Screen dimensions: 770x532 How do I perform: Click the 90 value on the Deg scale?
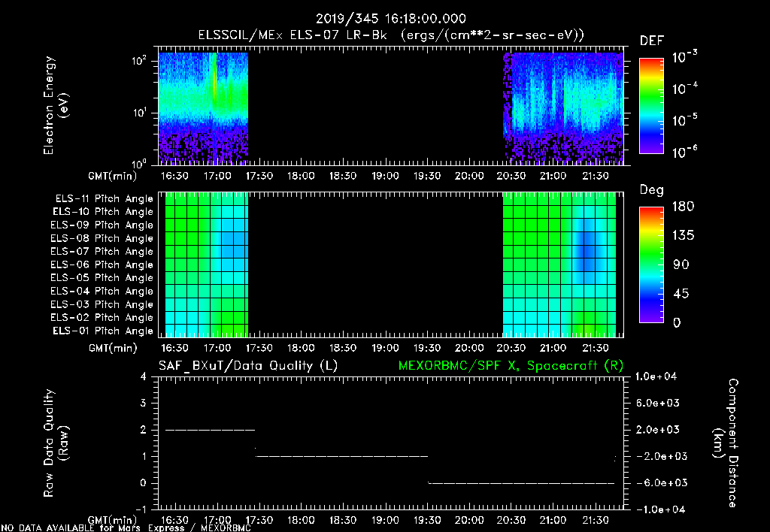(x=681, y=264)
